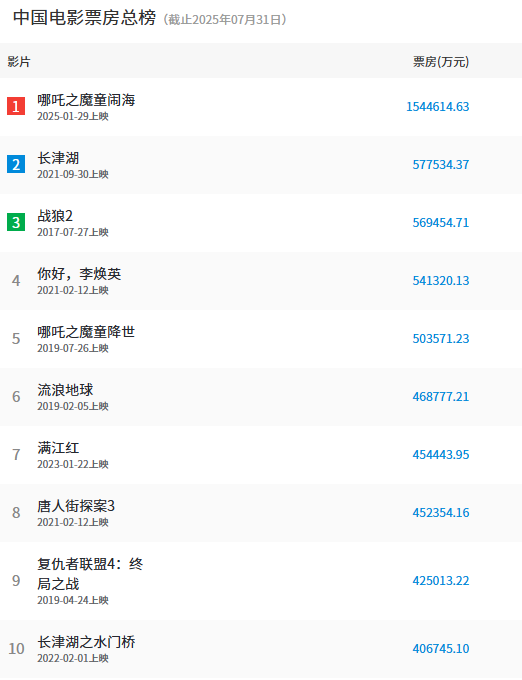This screenshot has height=680, width=522.
Task: Click box office value 454443.95
Action: coord(440,455)
